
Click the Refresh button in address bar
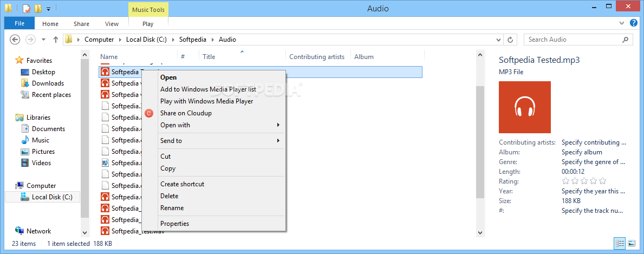click(x=510, y=40)
